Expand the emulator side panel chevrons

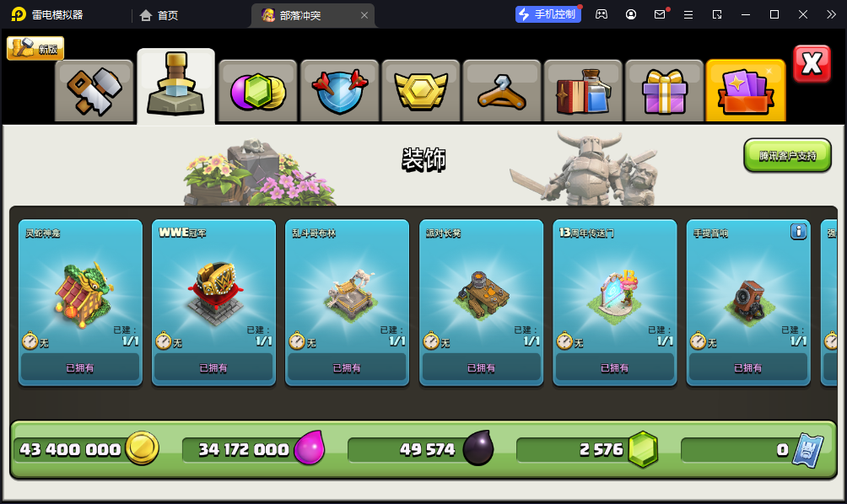click(x=831, y=14)
